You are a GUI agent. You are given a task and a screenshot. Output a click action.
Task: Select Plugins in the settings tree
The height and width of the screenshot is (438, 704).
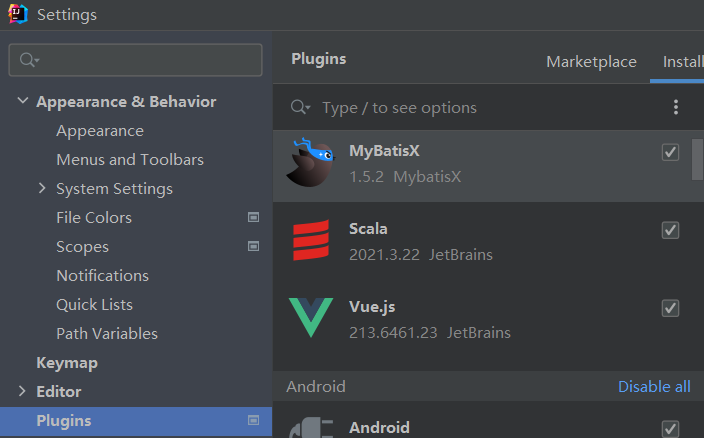click(x=136, y=421)
